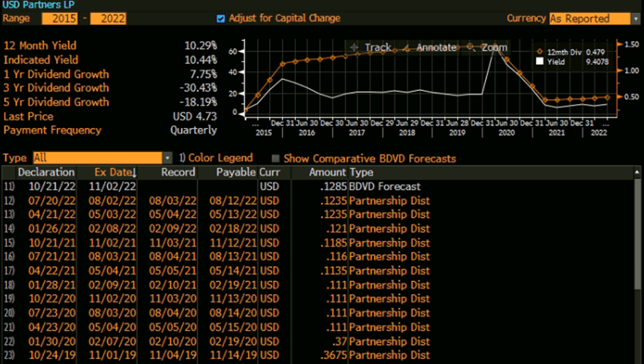
Task: Expand the Type All dropdown
Action: click(167, 158)
